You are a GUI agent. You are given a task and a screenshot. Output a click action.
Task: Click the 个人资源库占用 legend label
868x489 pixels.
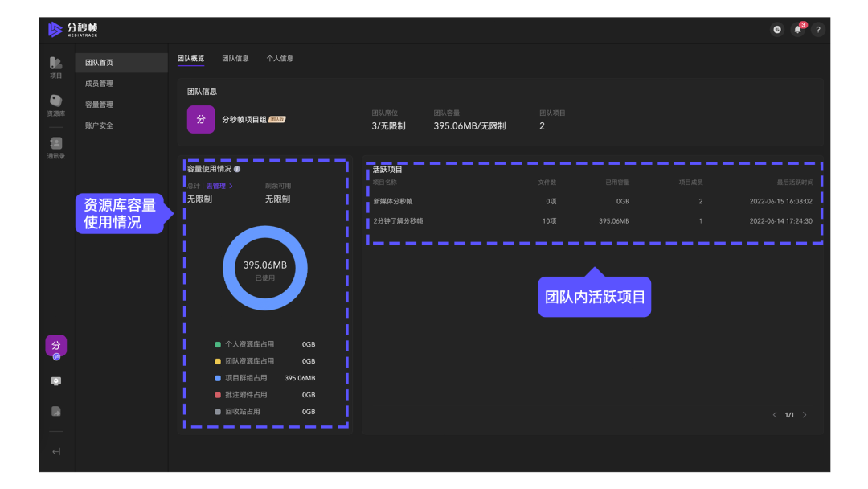249,344
